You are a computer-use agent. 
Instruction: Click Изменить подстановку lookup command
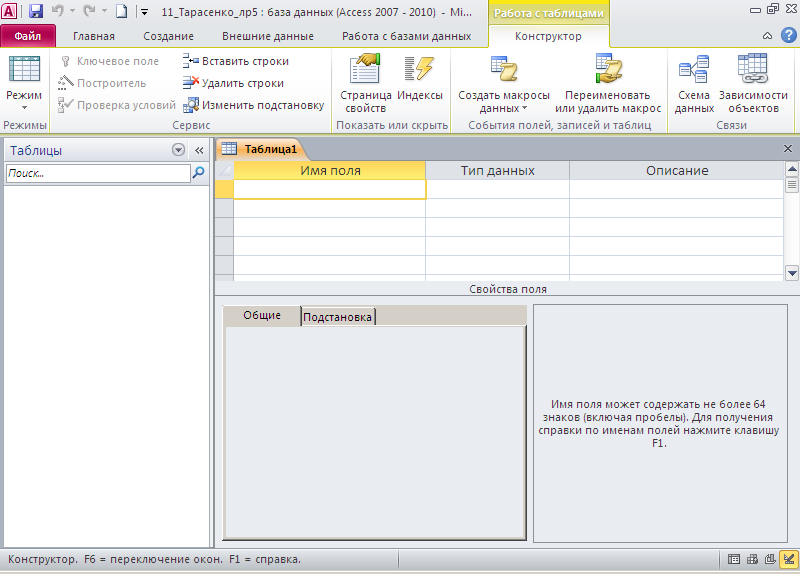[x=254, y=105]
